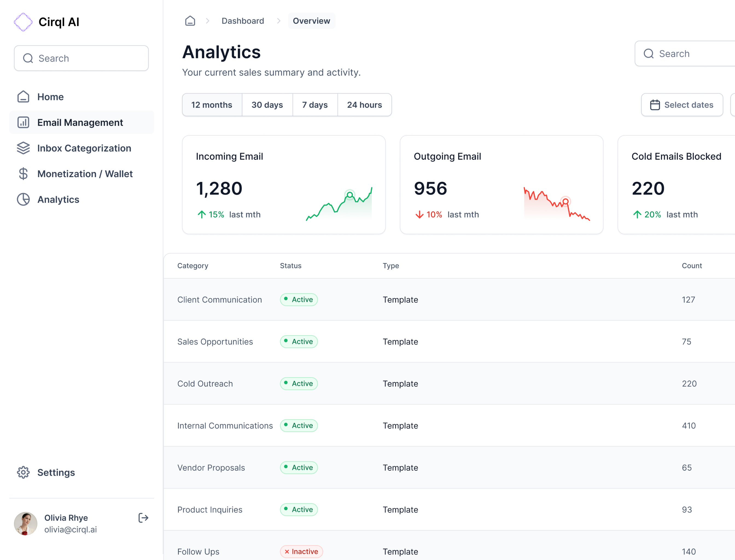Click the Active badge for Sales Opportunities
This screenshot has height=560, width=735.
tap(299, 342)
